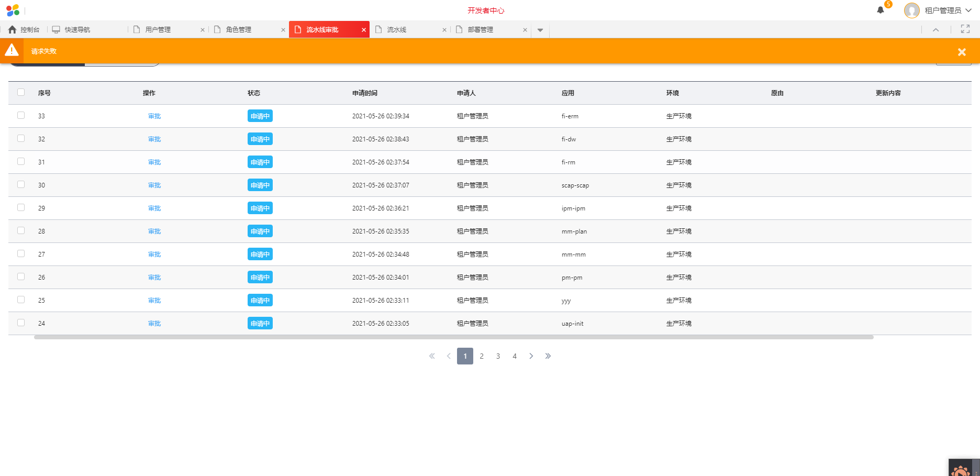Click the notification bell icon
This screenshot has width=980, height=476.
(x=881, y=10)
